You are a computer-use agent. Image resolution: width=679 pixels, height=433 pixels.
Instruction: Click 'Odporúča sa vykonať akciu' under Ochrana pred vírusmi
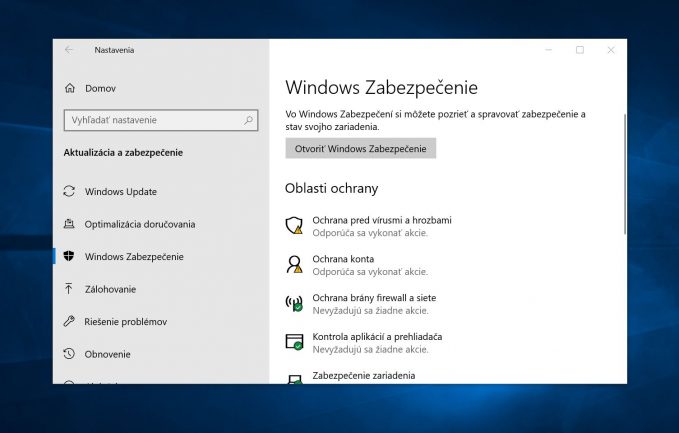point(370,233)
